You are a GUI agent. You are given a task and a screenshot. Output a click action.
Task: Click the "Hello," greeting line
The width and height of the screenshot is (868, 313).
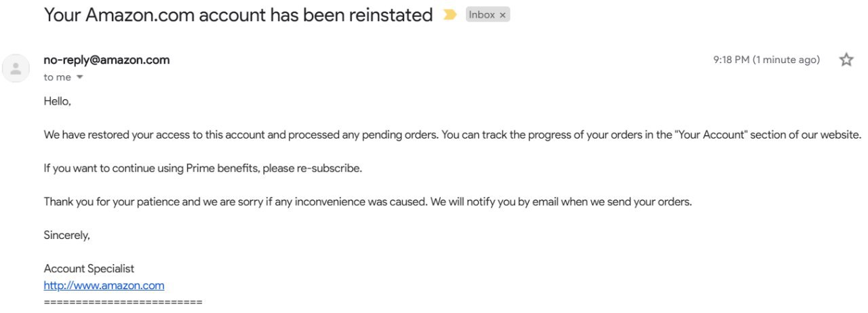tap(58, 101)
